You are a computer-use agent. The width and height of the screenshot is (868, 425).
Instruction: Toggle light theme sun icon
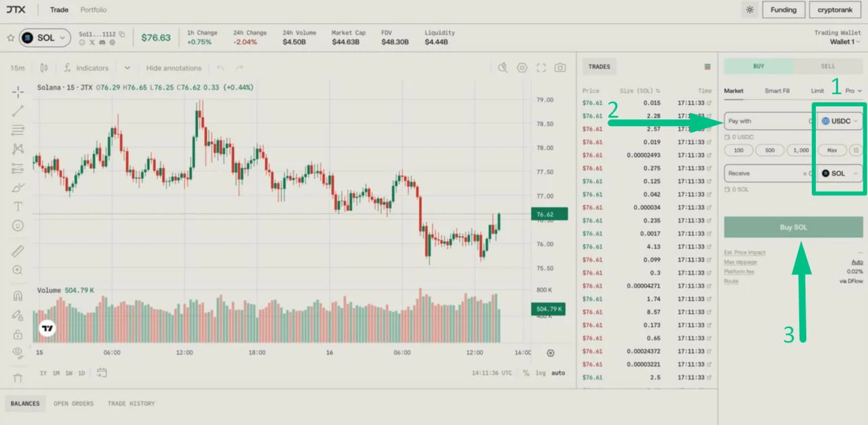(x=749, y=10)
